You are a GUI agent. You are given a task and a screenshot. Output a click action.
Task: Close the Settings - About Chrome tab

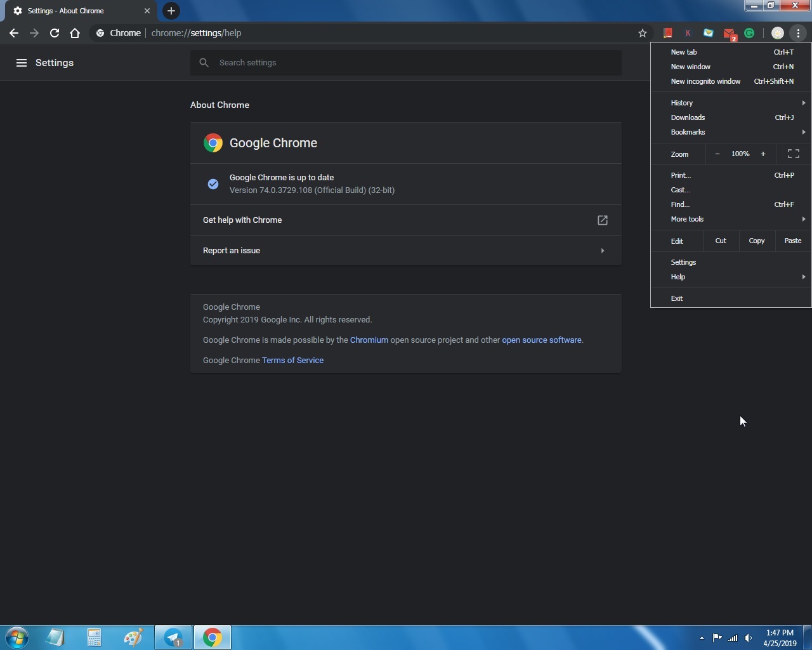click(x=147, y=11)
